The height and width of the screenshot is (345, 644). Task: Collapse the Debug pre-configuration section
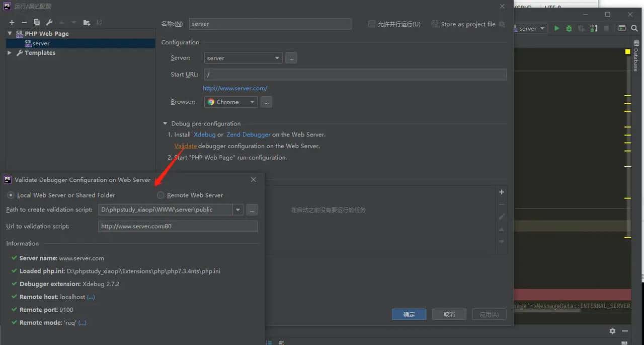[165, 123]
